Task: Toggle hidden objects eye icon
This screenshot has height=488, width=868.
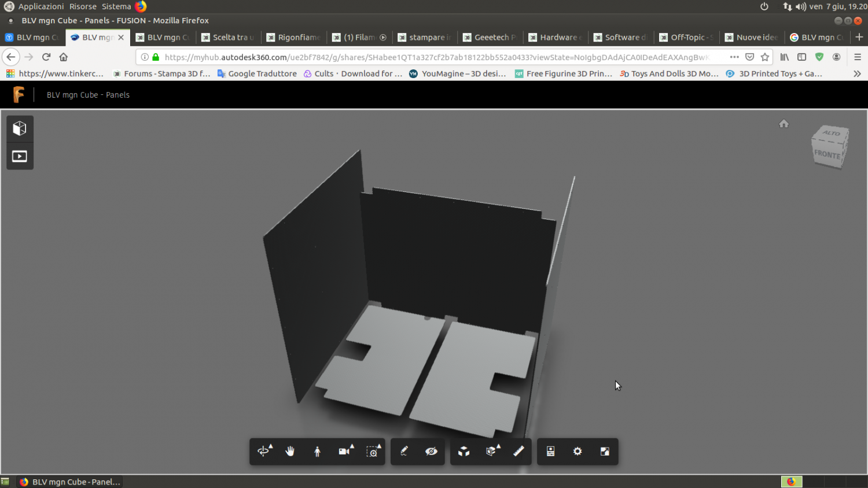Action: (x=431, y=452)
